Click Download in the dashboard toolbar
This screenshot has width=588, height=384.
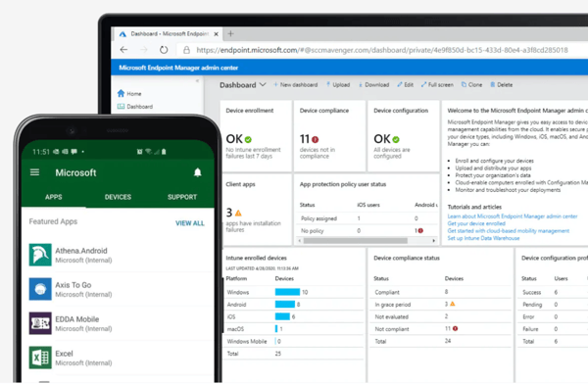click(x=373, y=85)
